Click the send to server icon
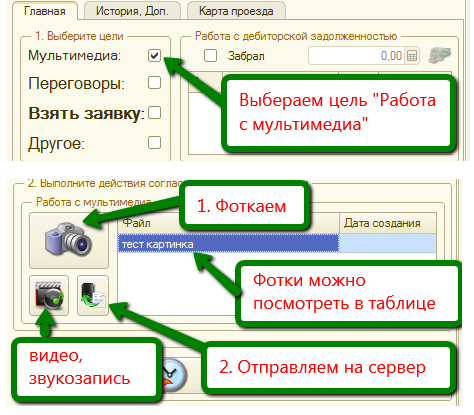 tap(93, 295)
